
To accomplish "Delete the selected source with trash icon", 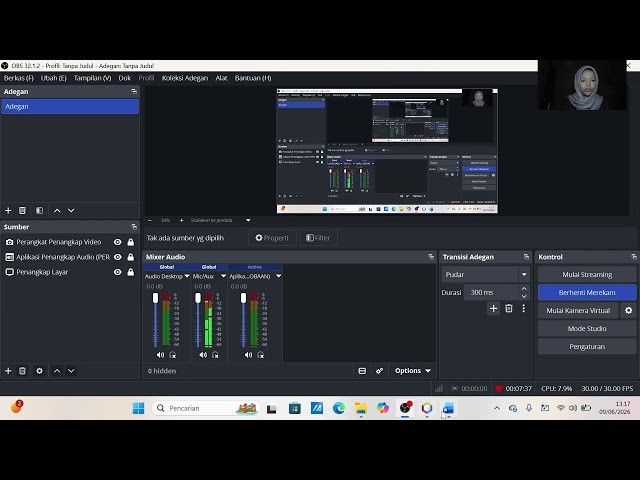I will (22, 371).
